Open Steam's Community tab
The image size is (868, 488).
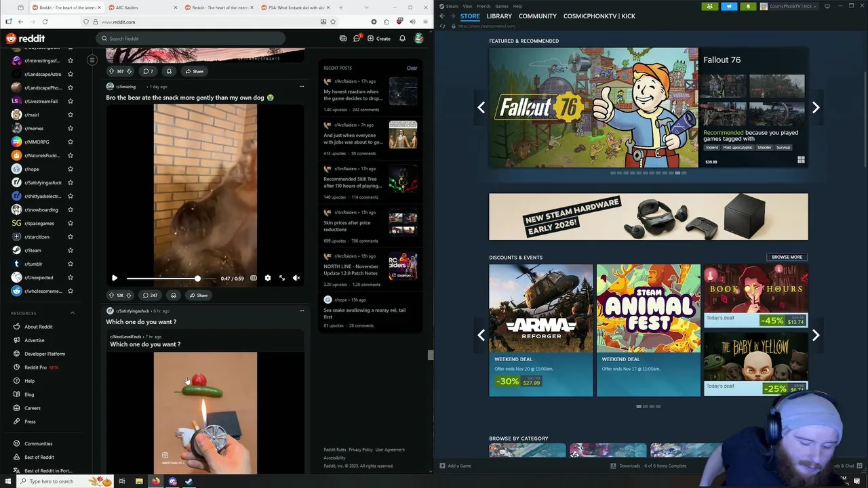538,16
